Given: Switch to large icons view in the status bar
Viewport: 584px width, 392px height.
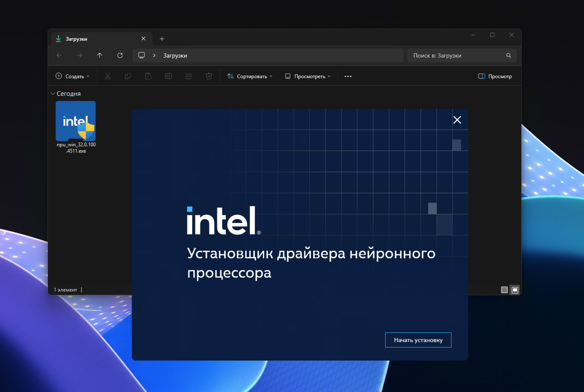Looking at the screenshot, I should (515, 290).
